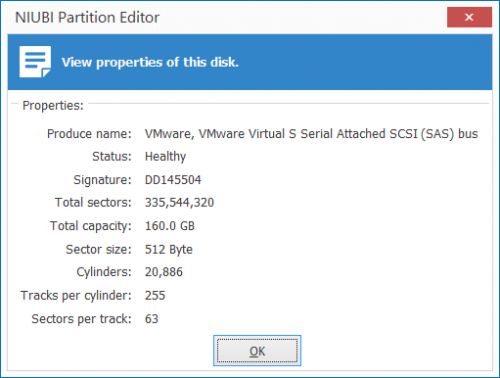Select the 'View properties of this disk.' heading
Viewport: 500px width, 378px height.
click(x=150, y=62)
